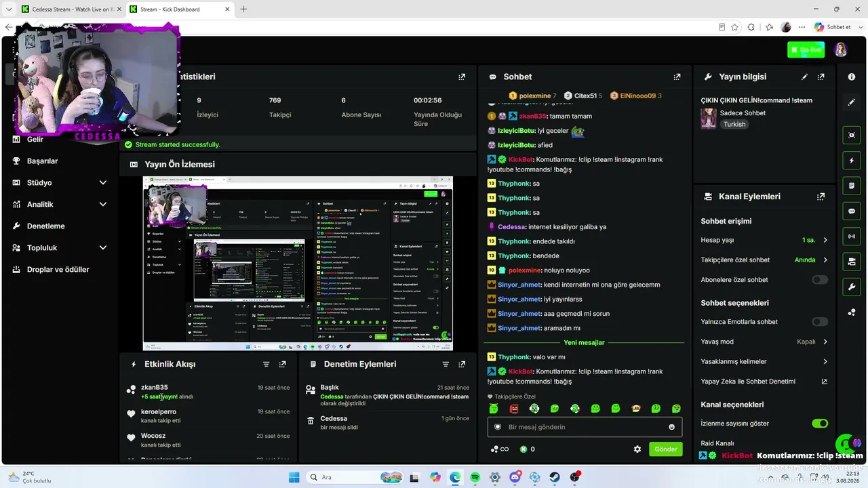Screen dimensions: 868x488
Task: Pop out the Sohbet chat panel
Action: click(x=677, y=77)
